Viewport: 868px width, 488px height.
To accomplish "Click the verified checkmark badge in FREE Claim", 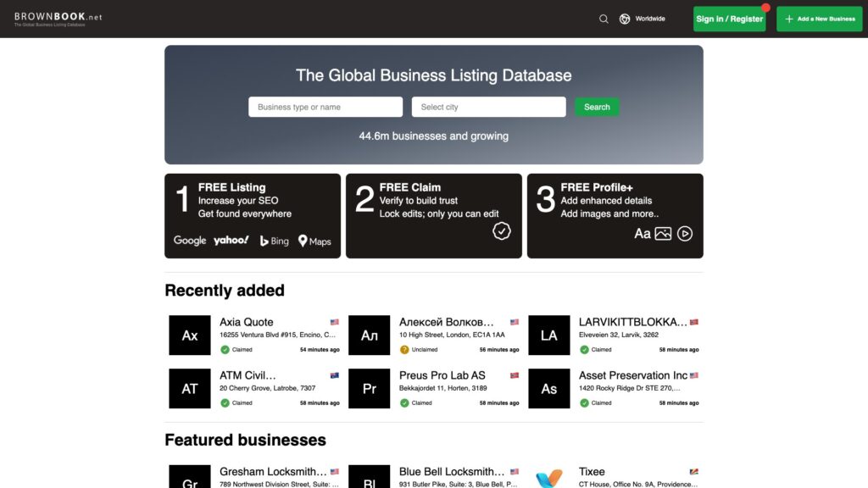I will pos(502,231).
